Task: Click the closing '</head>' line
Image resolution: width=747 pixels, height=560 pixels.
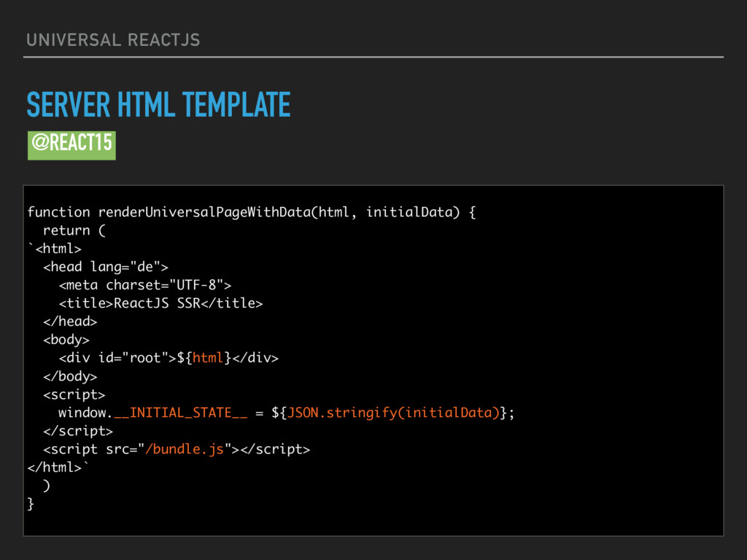Action: (x=70, y=322)
